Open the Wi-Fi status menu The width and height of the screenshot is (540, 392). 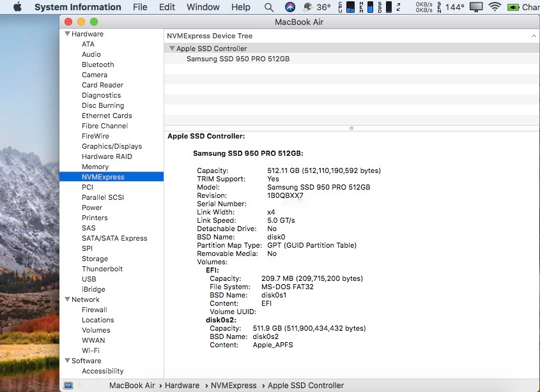(x=495, y=6)
